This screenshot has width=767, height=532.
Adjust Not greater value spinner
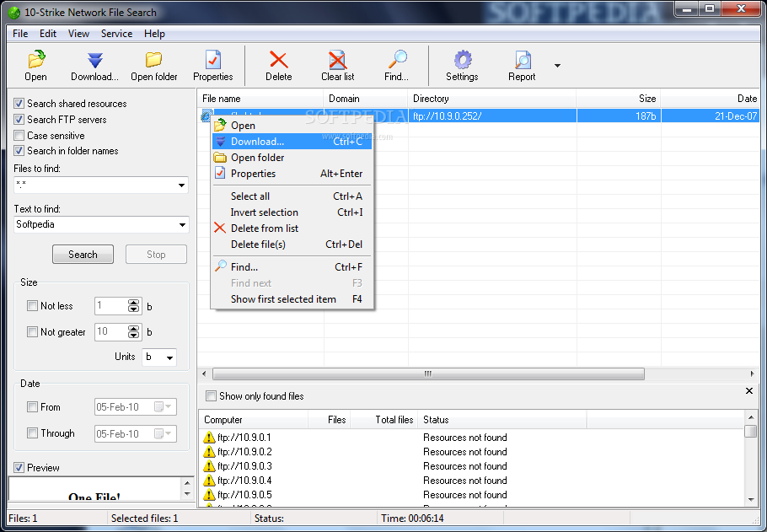pyautogui.click(x=133, y=332)
